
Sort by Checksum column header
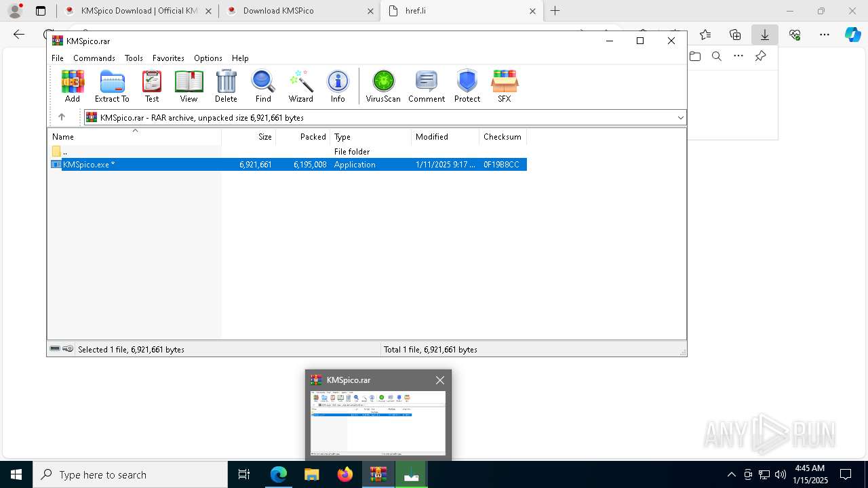[x=503, y=137]
